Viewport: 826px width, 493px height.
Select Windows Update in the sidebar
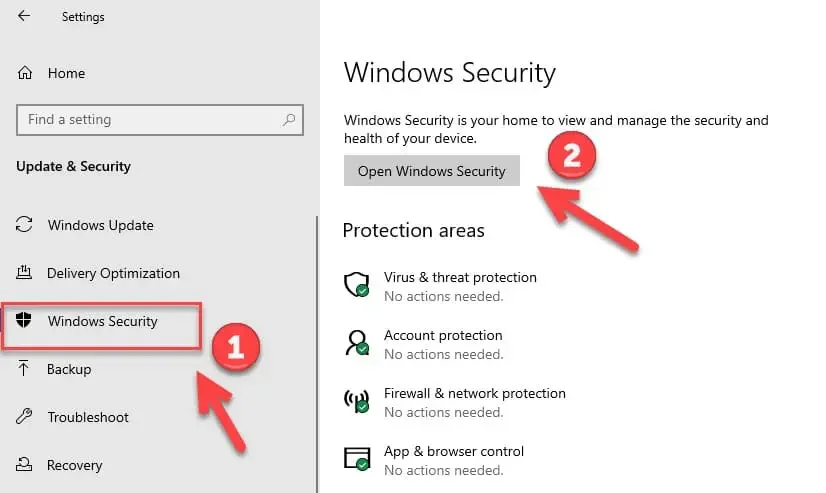pos(100,225)
